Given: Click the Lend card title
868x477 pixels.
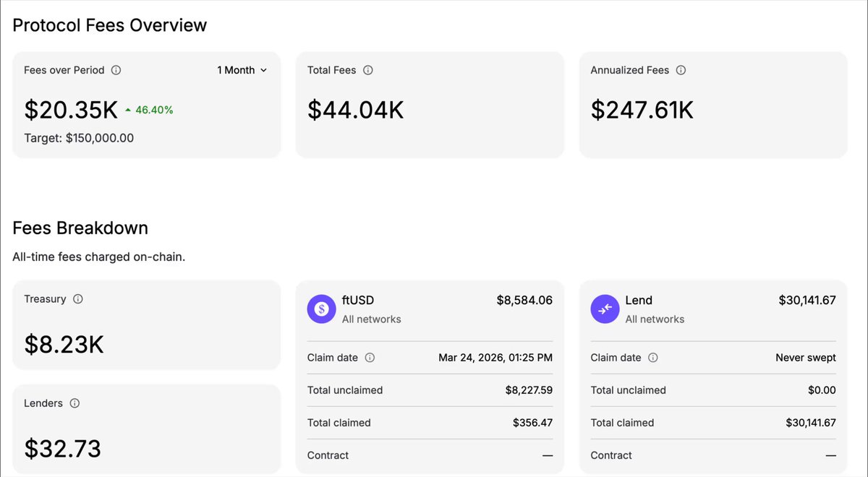Looking at the screenshot, I should coord(639,300).
